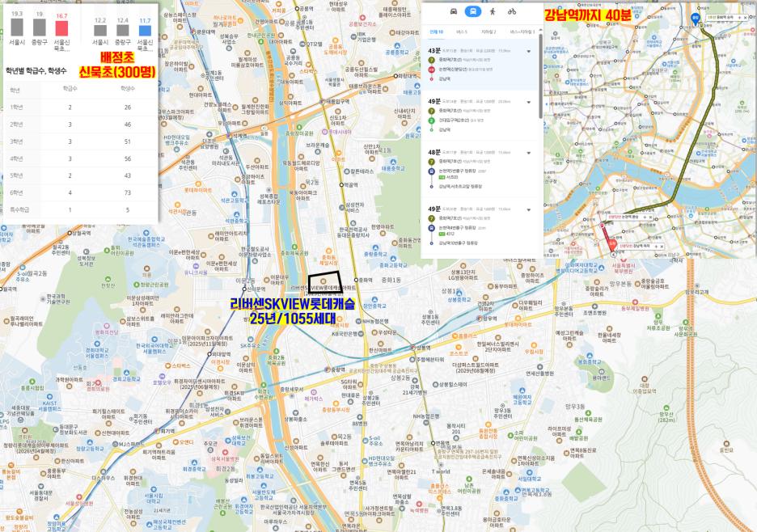Click 태릉입구역 station marker on map
757x532 pixels.
tap(323, 101)
